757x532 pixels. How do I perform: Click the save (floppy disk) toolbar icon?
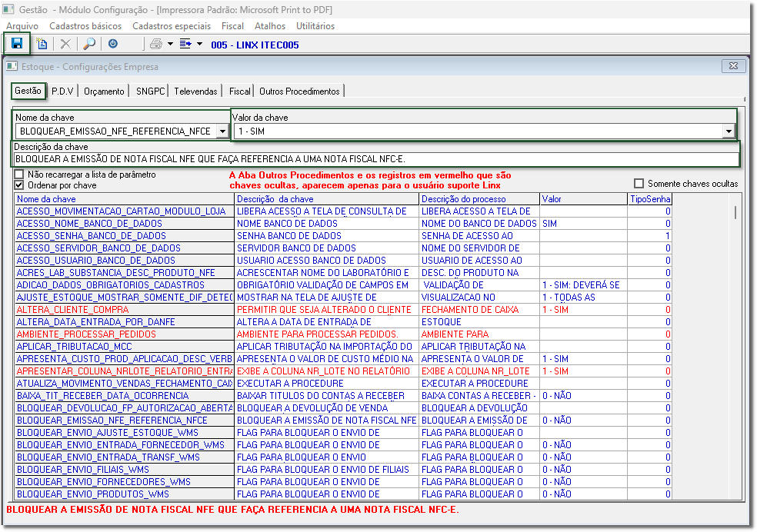pos(17,44)
